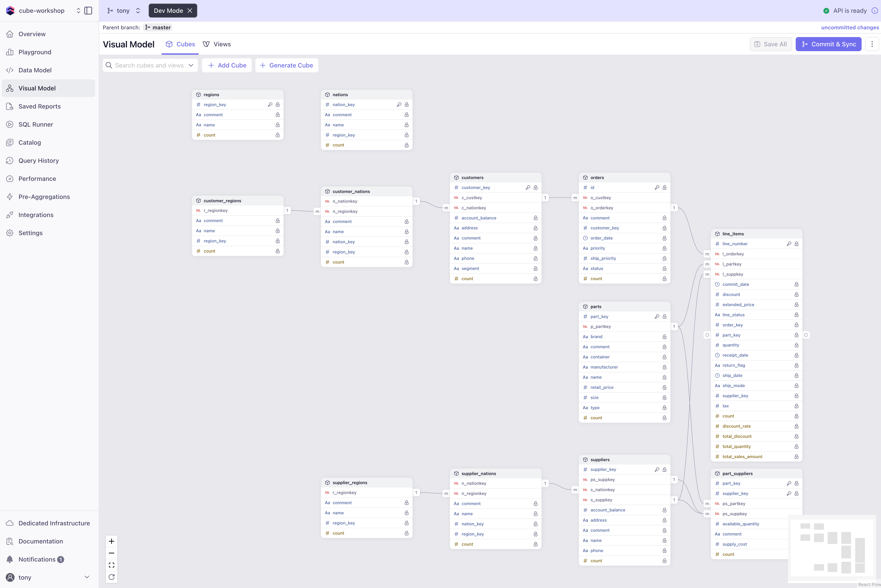Open the Query History page
The height and width of the screenshot is (588, 881).
tap(39, 161)
